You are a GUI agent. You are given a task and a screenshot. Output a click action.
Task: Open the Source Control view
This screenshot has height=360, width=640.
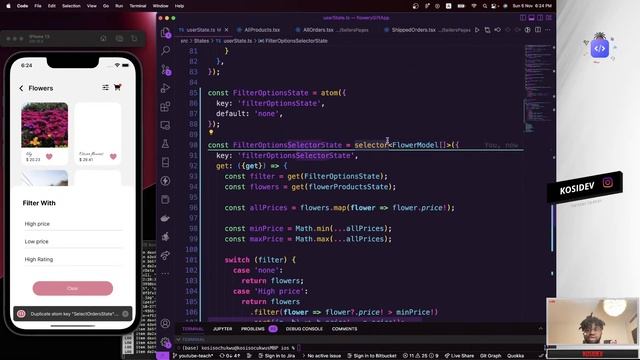tap(165, 69)
